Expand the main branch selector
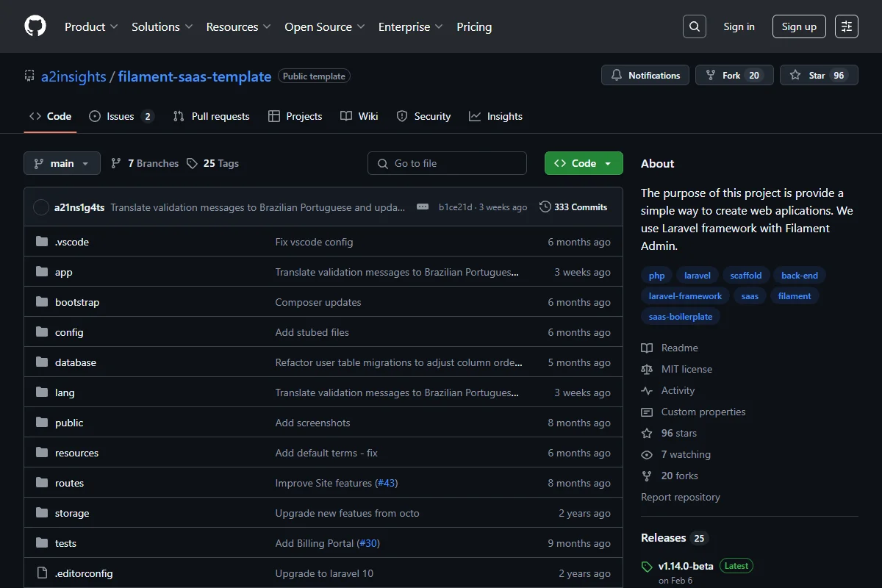The image size is (882, 588). tap(62, 163)
